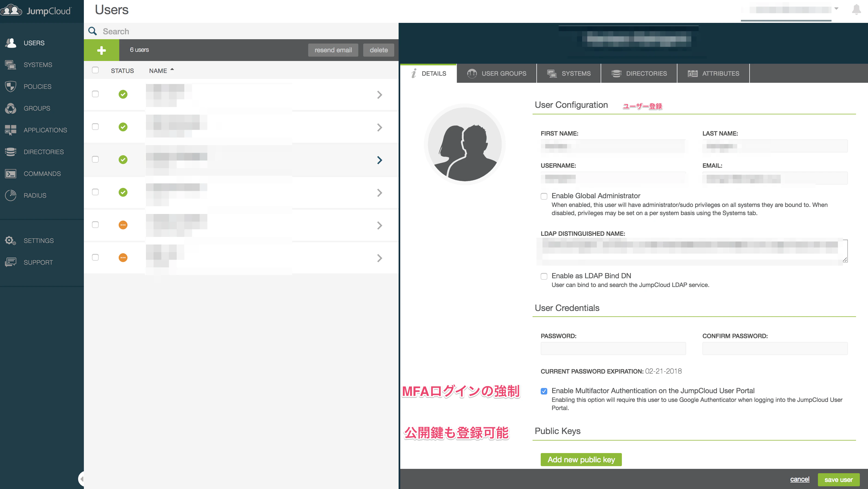Expand first user row chevron
This screenshot has width=868, height=489.
coord(380,95)
